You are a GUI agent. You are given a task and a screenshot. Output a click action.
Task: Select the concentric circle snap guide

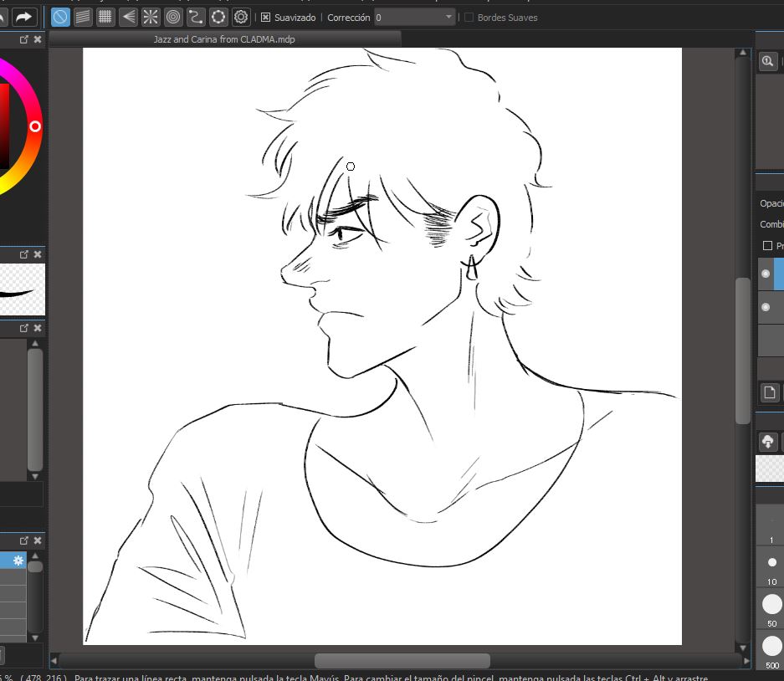(x=173, y=17)
